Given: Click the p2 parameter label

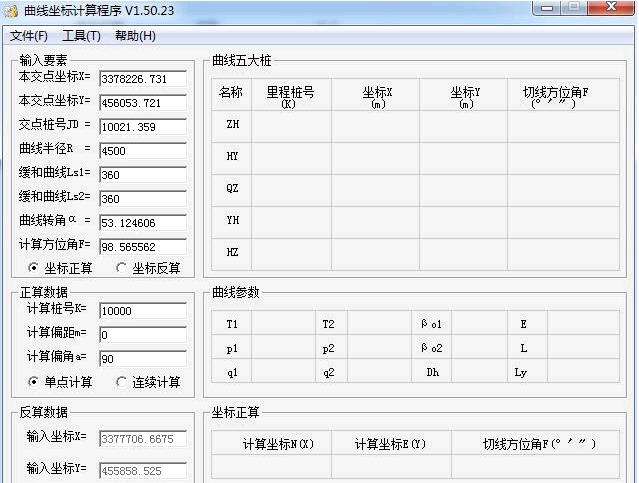Looking at the screenshot, I should tap(328, 348).
